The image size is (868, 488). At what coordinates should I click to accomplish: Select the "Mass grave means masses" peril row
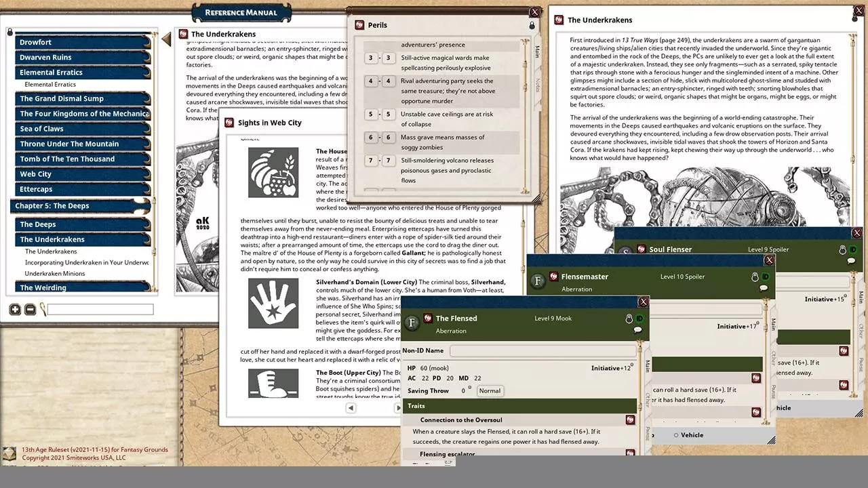tap(441, 142)
